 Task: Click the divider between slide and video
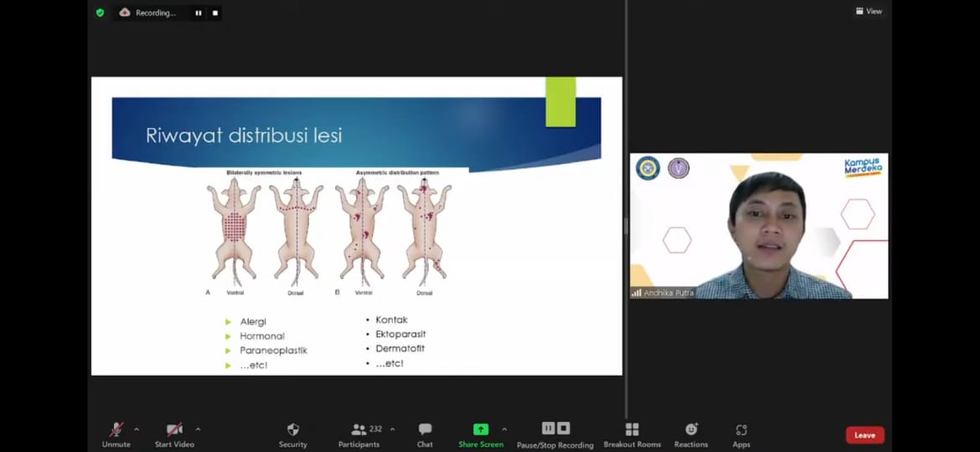click(x=626, y=226)
